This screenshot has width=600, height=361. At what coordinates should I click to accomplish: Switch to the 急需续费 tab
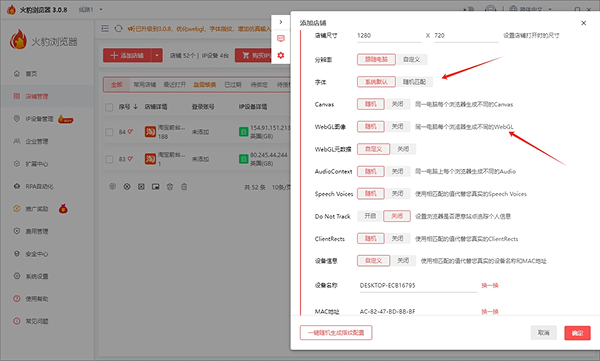coord(204,85)
